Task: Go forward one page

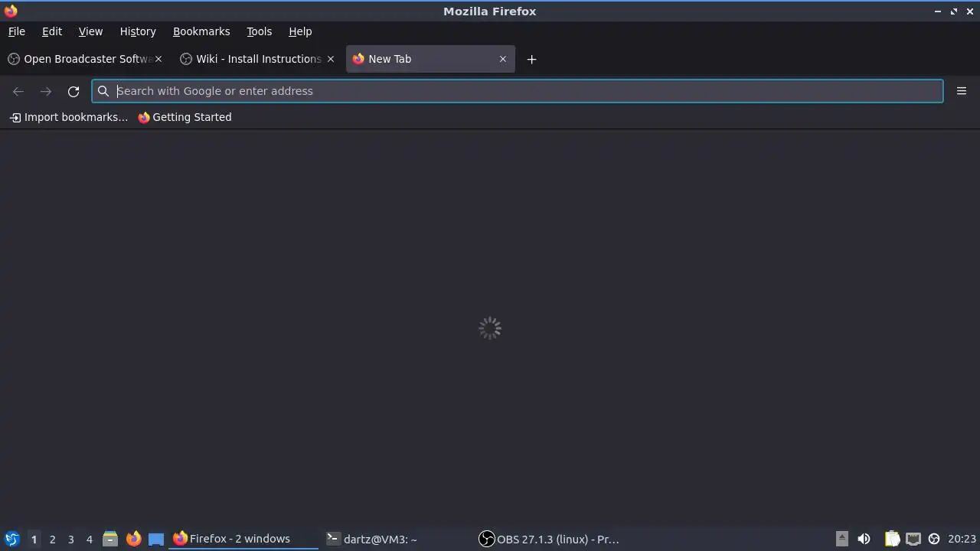Action: [46, 91]
